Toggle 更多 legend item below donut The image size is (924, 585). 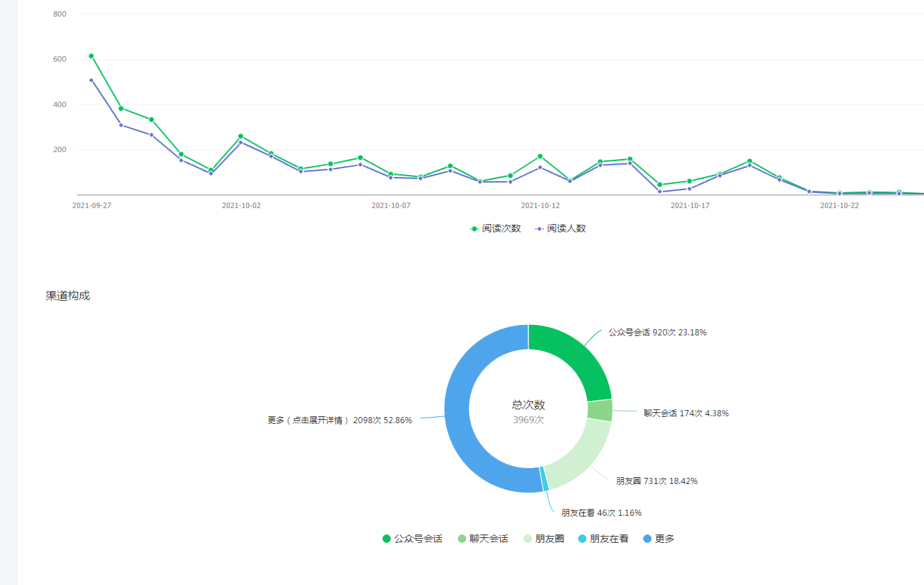pyautogui.click(x=658, y=539)
